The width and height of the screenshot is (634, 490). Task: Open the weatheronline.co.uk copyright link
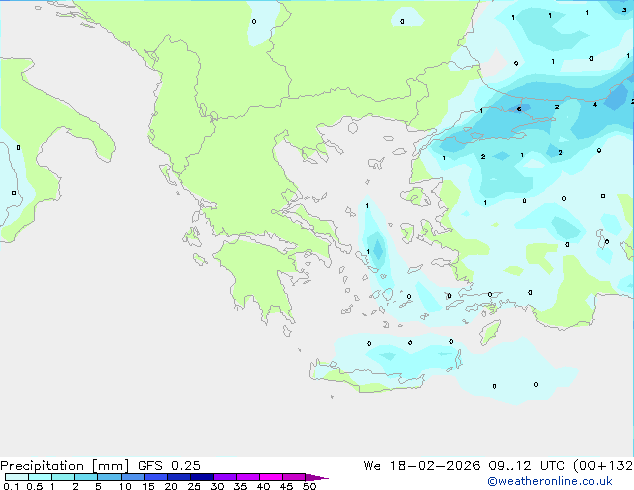click(x=549, y=481)
